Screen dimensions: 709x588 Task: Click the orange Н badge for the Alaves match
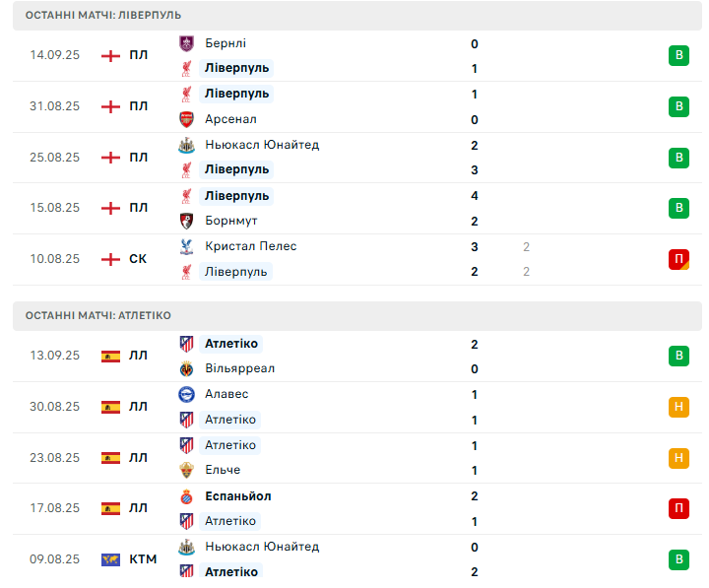tap(678, 407)
